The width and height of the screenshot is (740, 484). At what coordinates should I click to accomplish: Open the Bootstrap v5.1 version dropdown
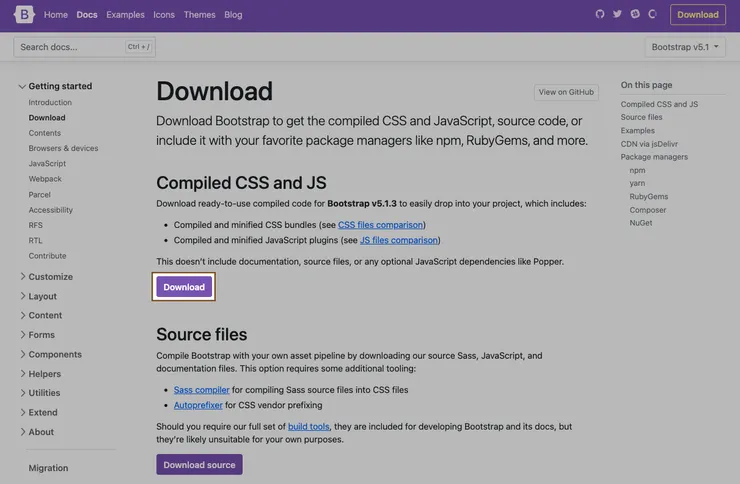tap(685, 47)
